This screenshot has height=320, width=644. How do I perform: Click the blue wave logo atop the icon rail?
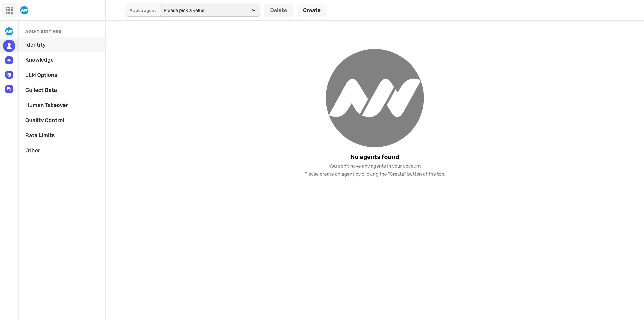coord(9,31)
